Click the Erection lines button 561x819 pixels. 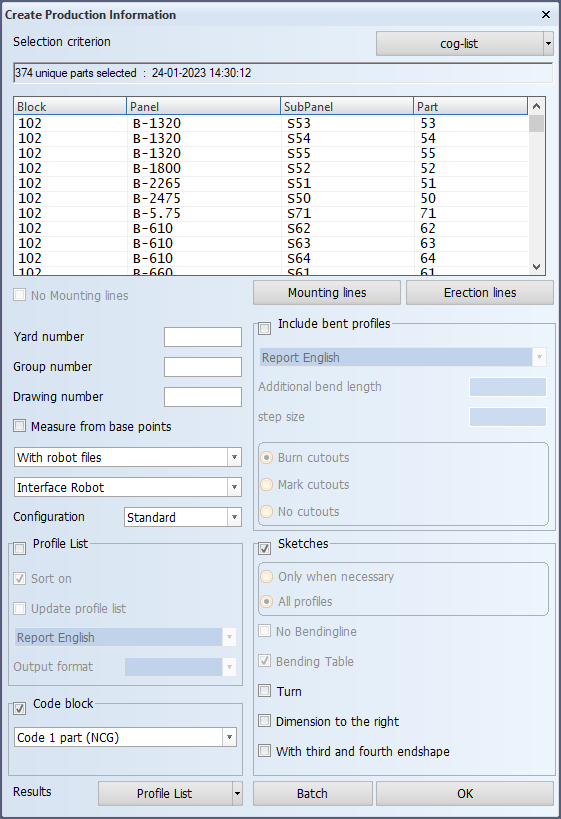click(480, 293)
